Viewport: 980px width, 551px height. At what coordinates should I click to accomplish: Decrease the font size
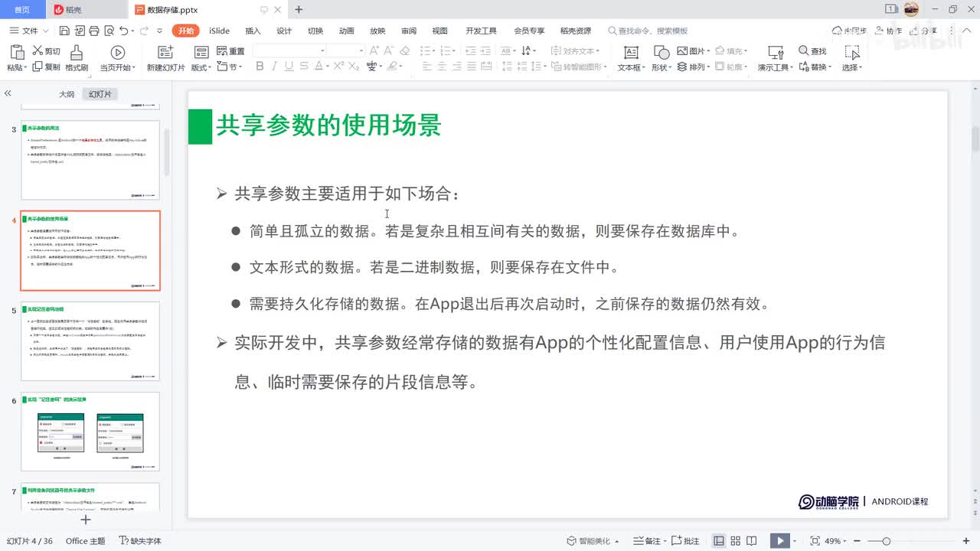pos(389,51)
